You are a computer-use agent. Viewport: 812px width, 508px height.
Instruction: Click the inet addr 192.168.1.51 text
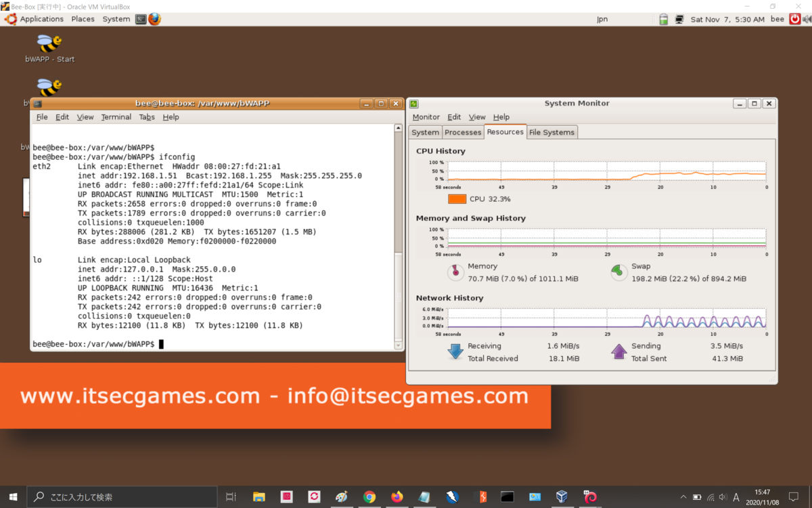[x=127, y=175]
